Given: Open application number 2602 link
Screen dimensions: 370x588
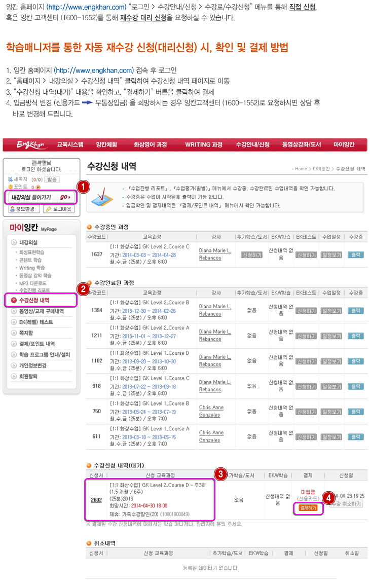Looking at the screenshot, I should pyautogui.click(x=96, y=500).
